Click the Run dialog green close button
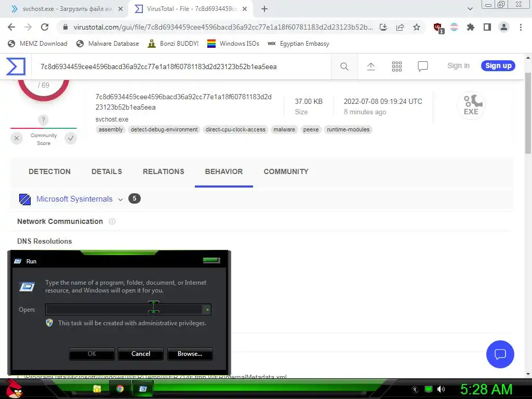This screenshot has width=532, height=399. point(211,260)
